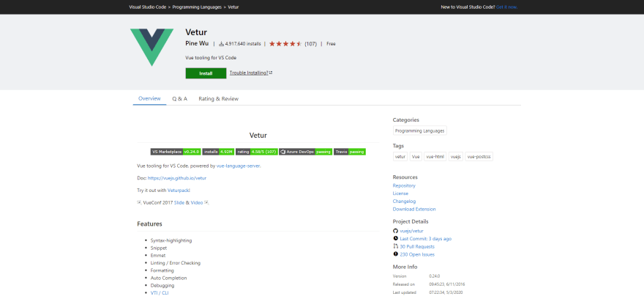Select the vuejs tag
The height and width of the screenshot is (299, 644).
[x=456, y=157]
